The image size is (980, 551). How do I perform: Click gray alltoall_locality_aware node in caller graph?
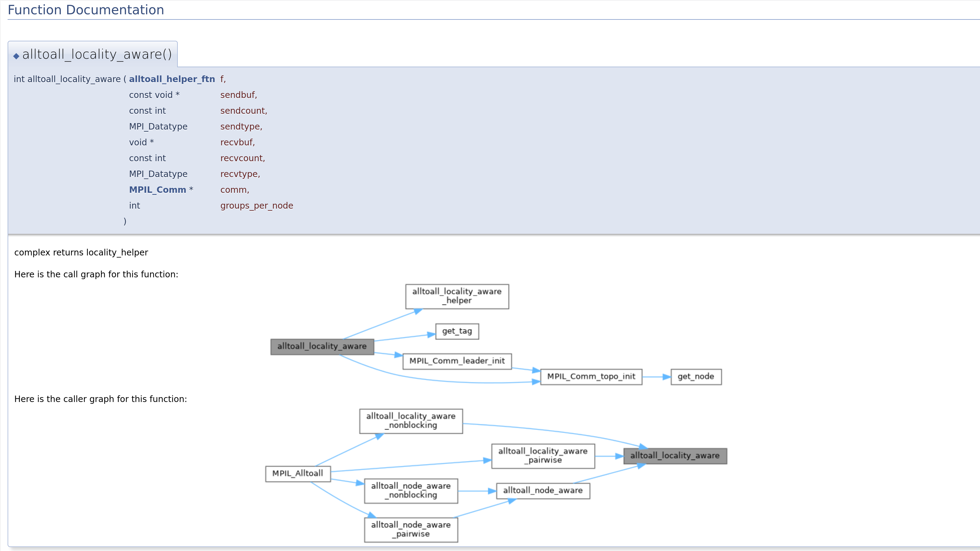675,456
